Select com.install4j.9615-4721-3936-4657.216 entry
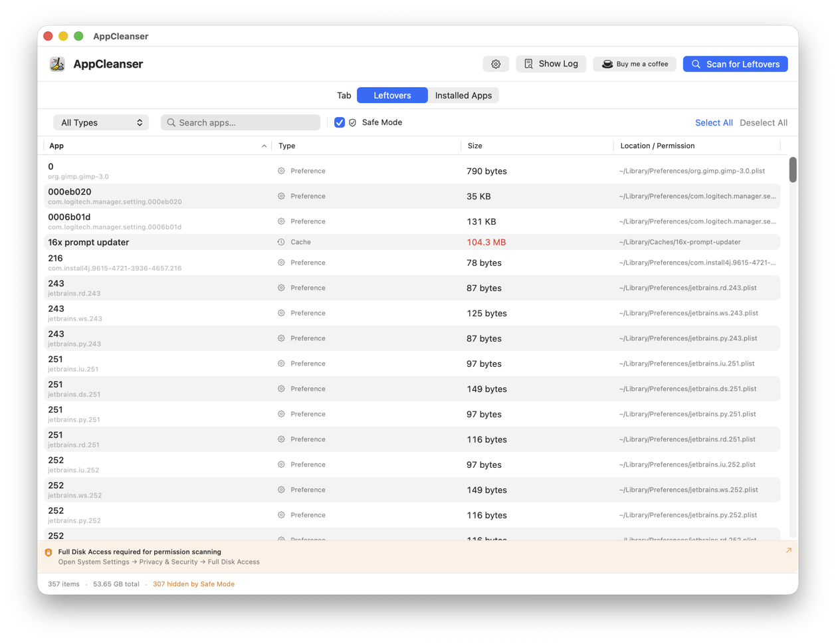This screenshot has width=836, height=644. pyautogui.click(x=412, y=263)
